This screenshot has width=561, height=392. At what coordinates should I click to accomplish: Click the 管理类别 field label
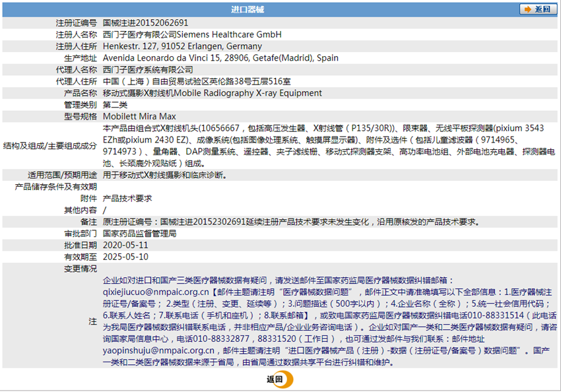pyautogui.click(x=81, y=105)
